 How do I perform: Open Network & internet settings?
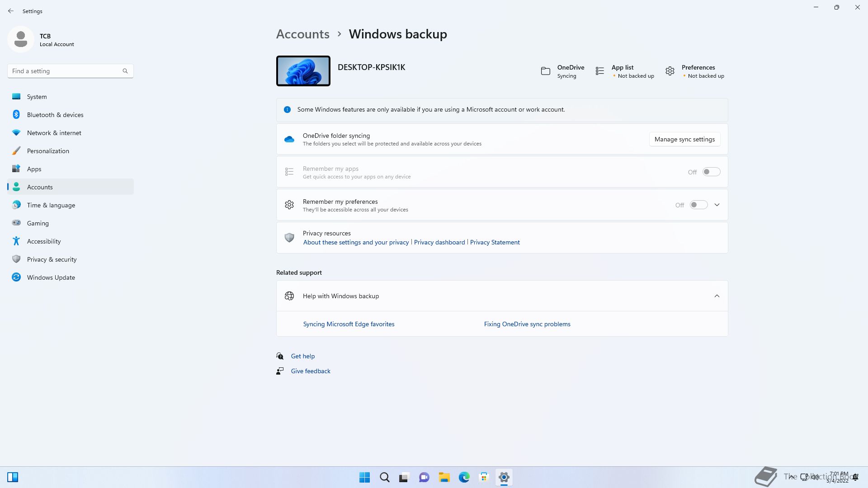click(71, 133)
